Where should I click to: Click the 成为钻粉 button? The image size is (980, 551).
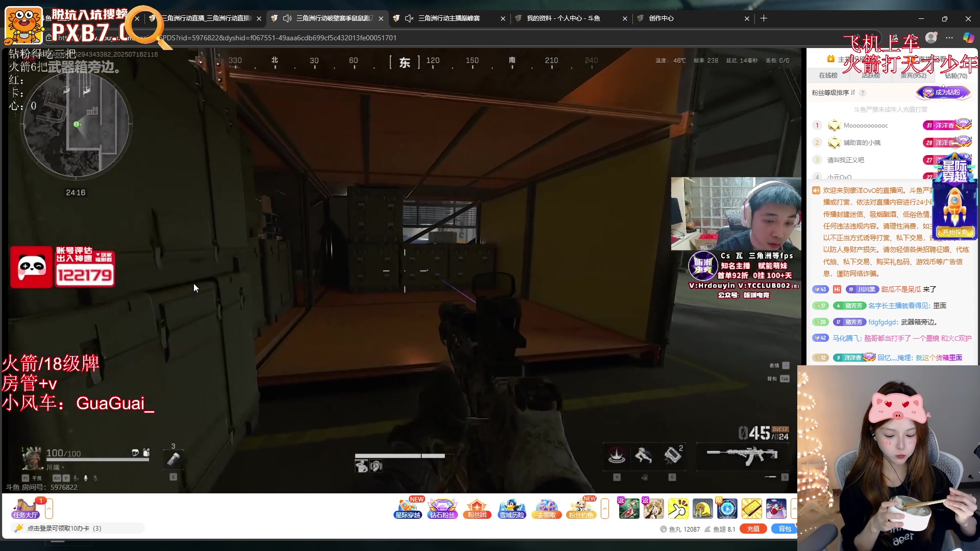[943, 92]
